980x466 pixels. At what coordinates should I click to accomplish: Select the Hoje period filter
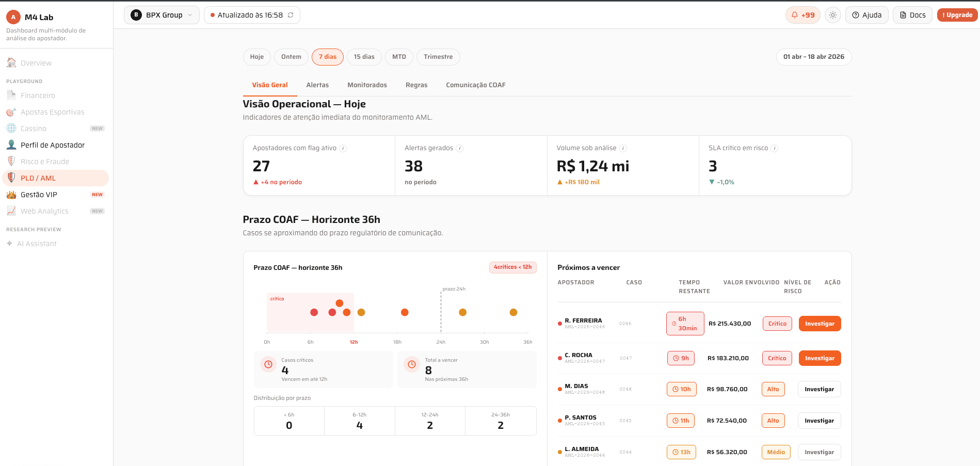(x=257, y=57)
